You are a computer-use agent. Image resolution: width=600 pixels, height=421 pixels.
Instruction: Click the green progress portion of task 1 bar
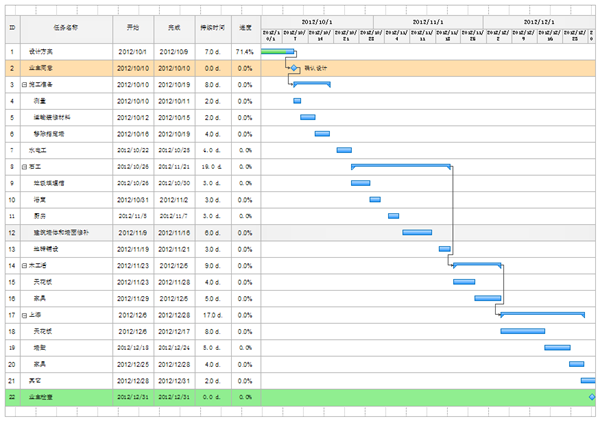coord(277,51)
